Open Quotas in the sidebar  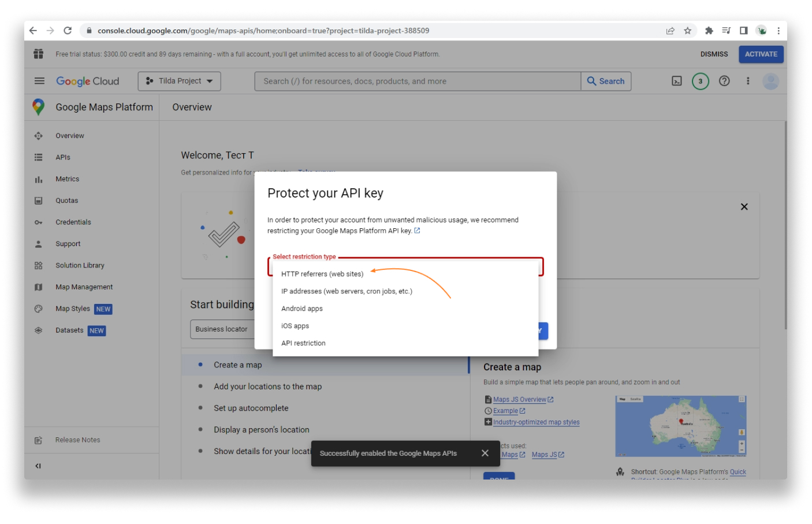click(x=67, y=200)
